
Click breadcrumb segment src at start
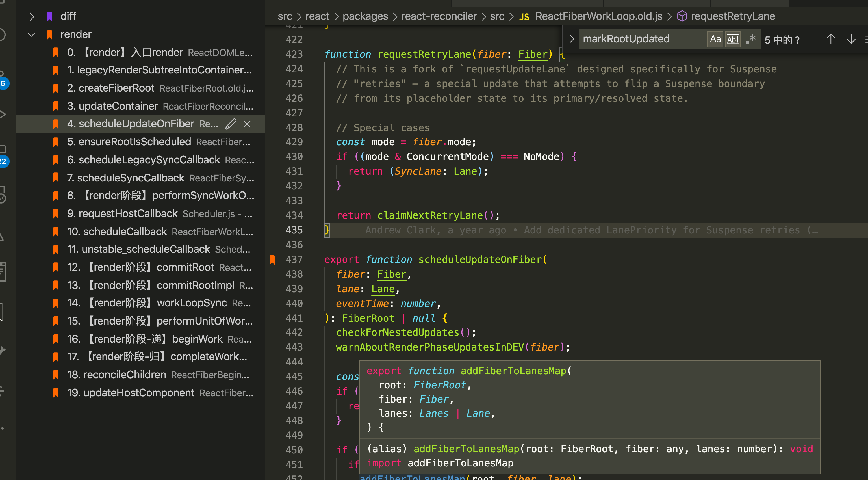(285, 16)
